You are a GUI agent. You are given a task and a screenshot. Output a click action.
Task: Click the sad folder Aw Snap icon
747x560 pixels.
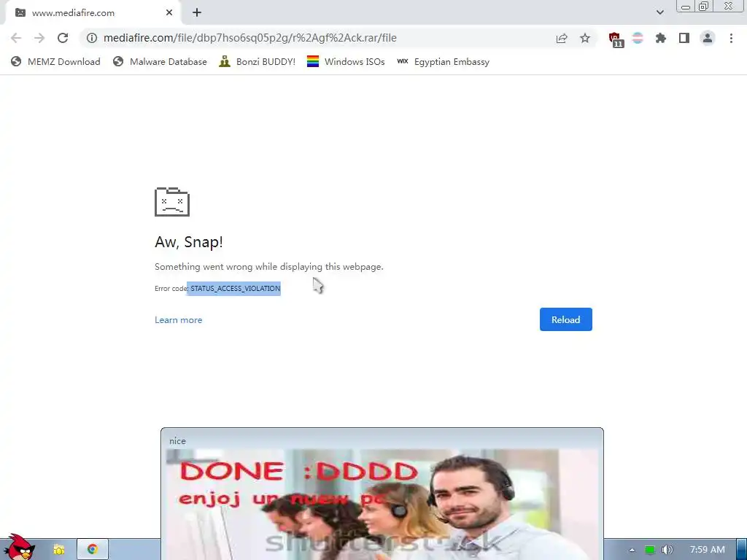tap(172, 202)
